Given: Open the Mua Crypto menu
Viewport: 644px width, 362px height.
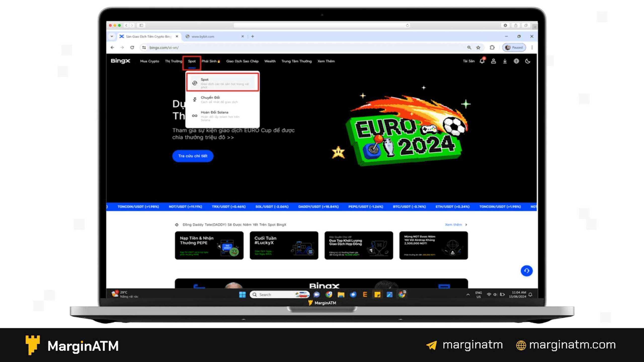Looking at the screenshot, I should (149, 61).
